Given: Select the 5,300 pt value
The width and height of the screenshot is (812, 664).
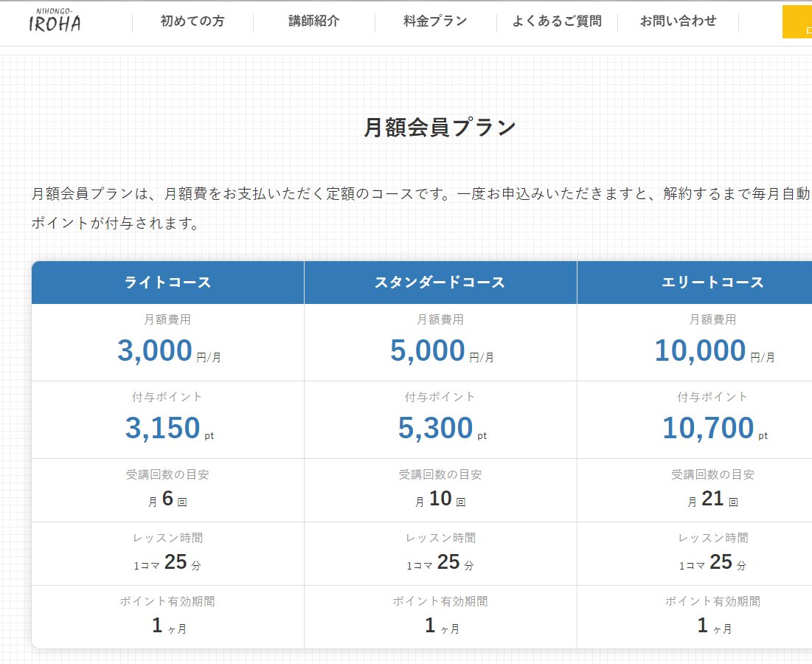Looking at the screenshot, I should (436, 428).
